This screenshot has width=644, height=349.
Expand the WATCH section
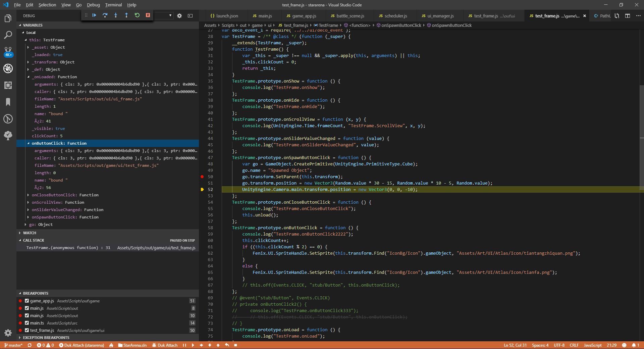(x=30, y=233)
